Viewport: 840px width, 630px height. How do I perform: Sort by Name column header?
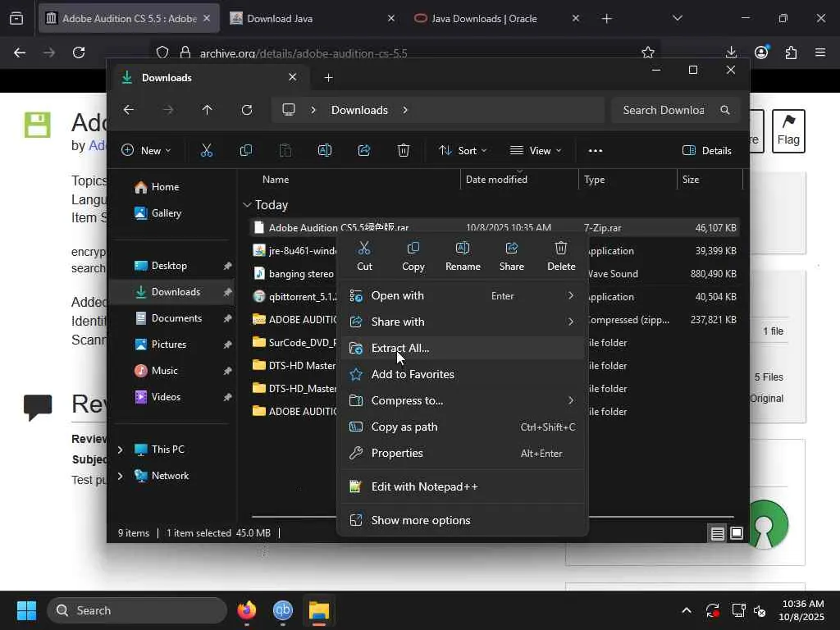point(276,180)
